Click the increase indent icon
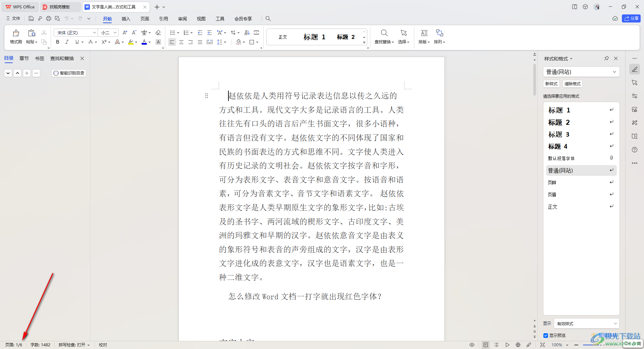Viewport: 644px width, 349px height. click(x=209, y=33)
